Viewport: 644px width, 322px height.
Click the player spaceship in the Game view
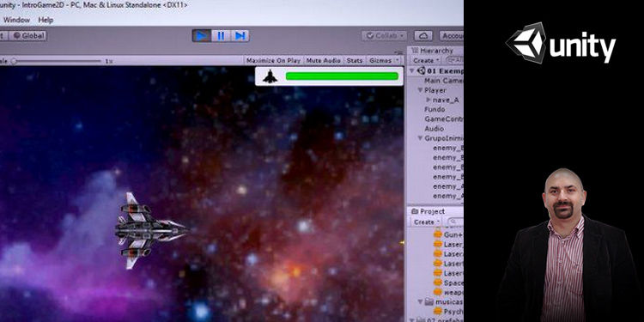[151, 230]
